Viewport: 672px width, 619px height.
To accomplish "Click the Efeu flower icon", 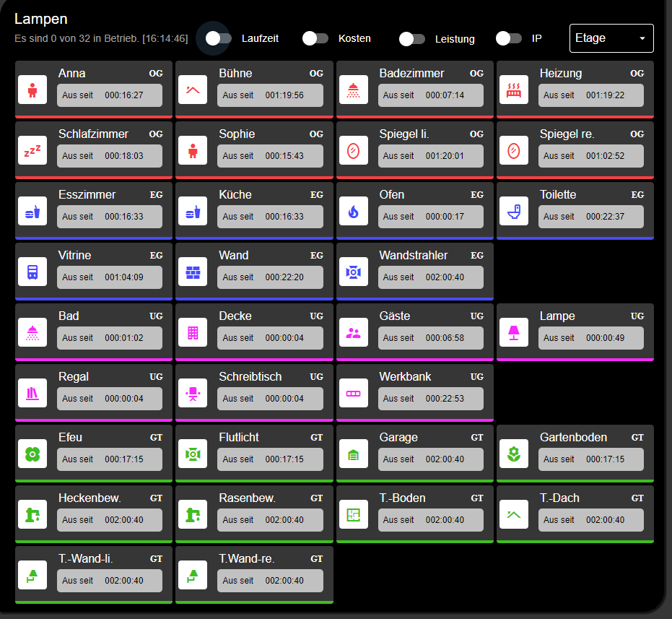I will pyautogui.click(x=32, y=454).
